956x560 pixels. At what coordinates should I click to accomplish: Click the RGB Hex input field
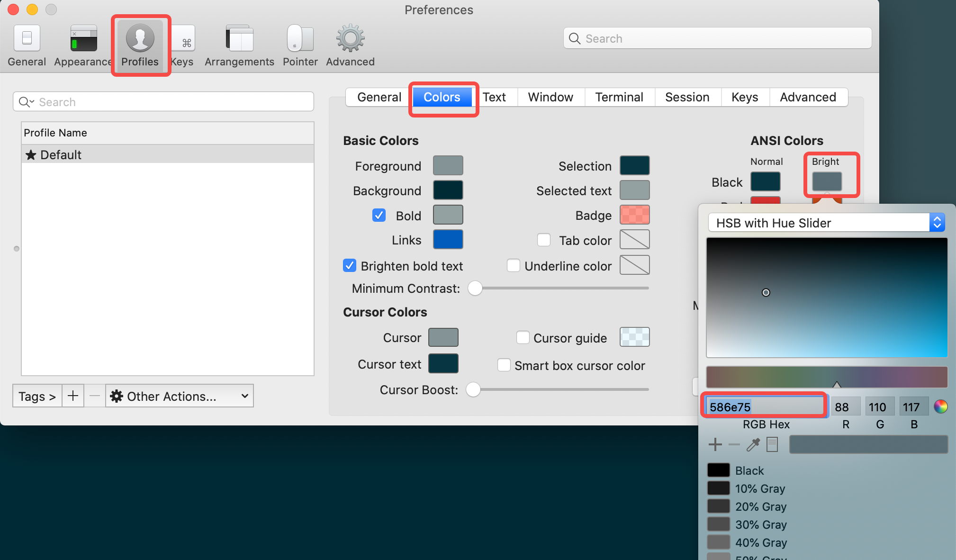coord(764,407)
